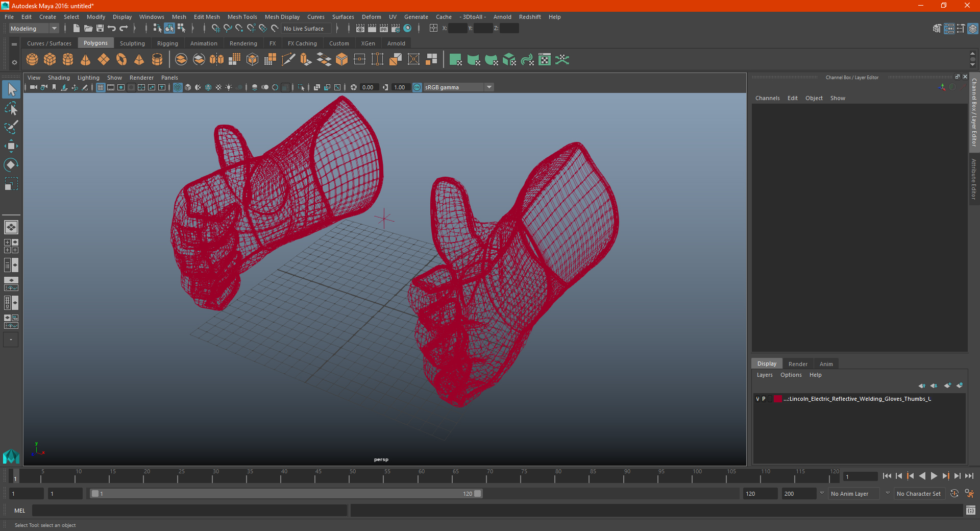Create a polygon cone from the shelf
980x531 pixels.
(x=86, y=60)
